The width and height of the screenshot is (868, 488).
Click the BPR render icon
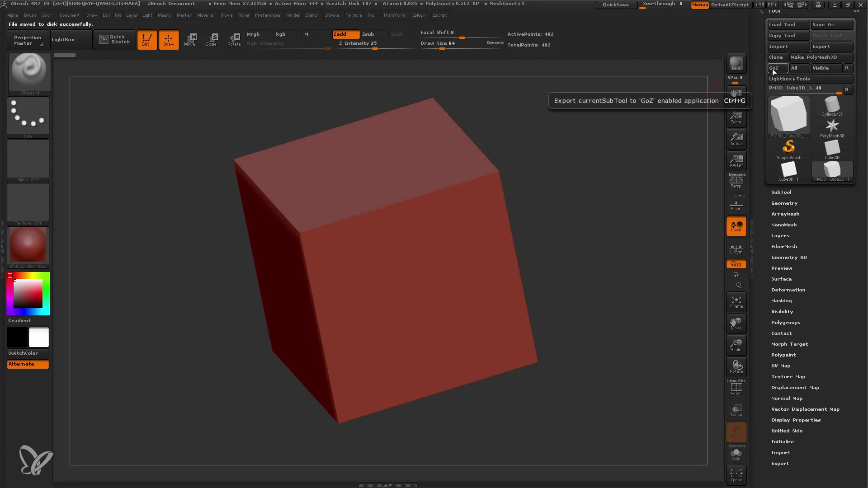736,63
